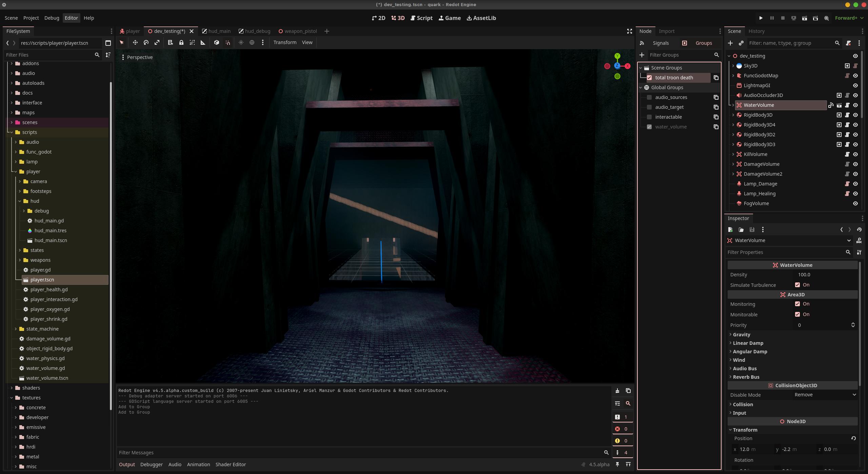Screen dimensions: 868x474
Task: Select the Select Mode arrow tool
Action: click(122, 42)
